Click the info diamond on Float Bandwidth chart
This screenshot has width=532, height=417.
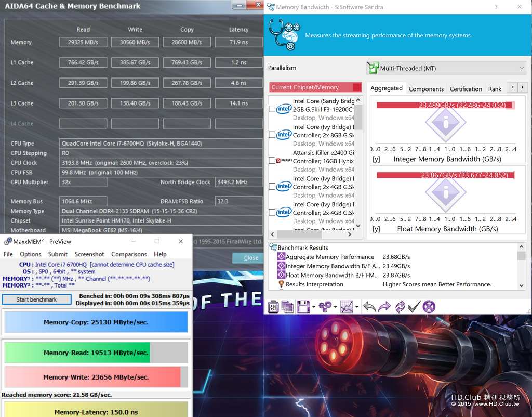point(445,192)
